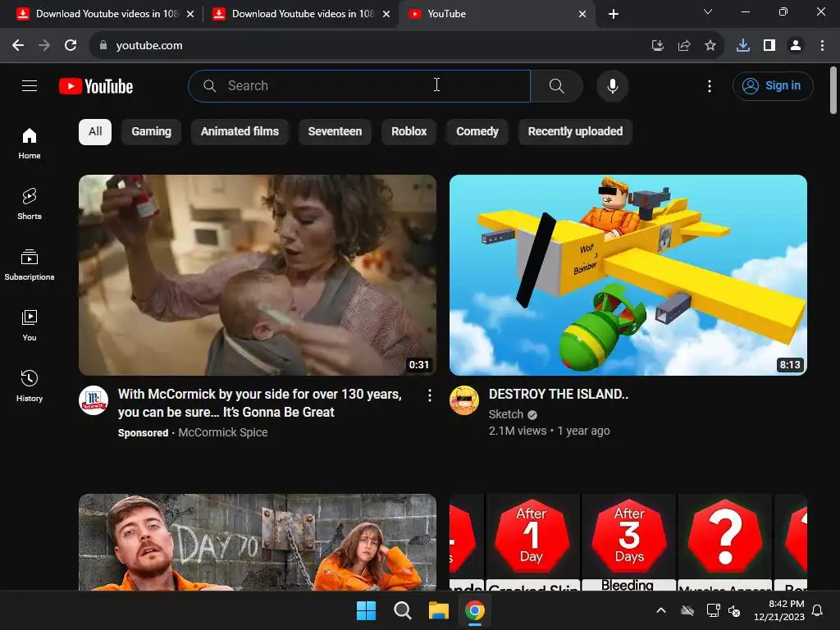Reload the YouTube page

point(71,46)
